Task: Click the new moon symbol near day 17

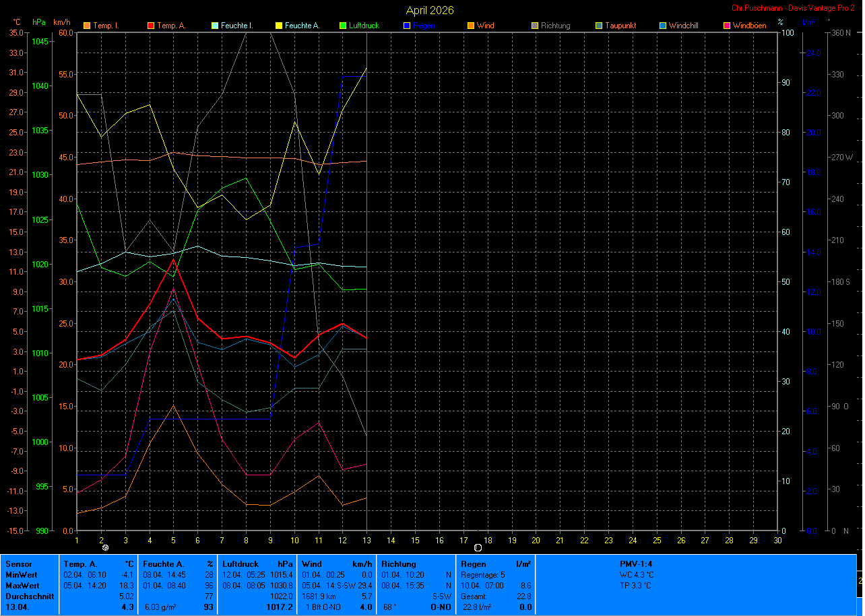Action: tap(478, 548)
